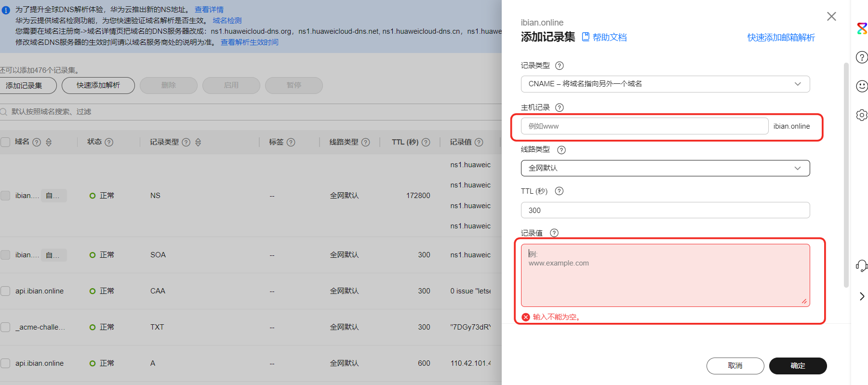The image size is (868, 385).
Task: Click help icon beside 记录类型 column header
Action: click(186, 142)
